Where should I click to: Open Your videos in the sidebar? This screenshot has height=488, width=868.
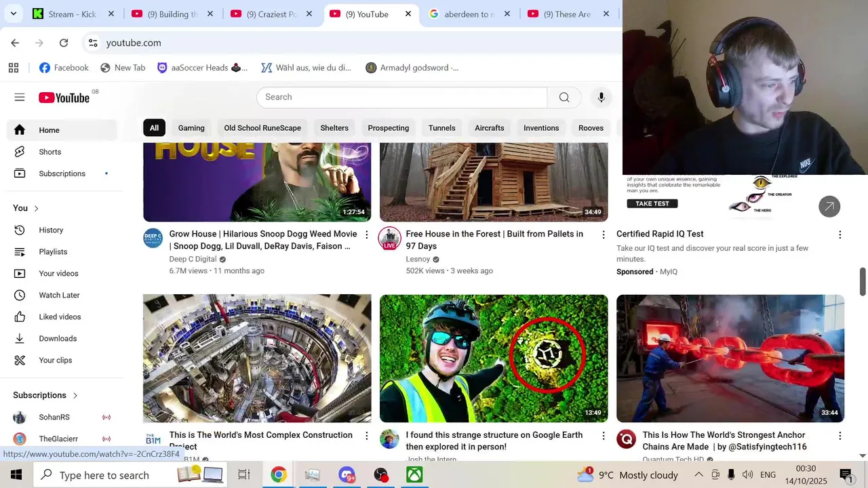62,274
